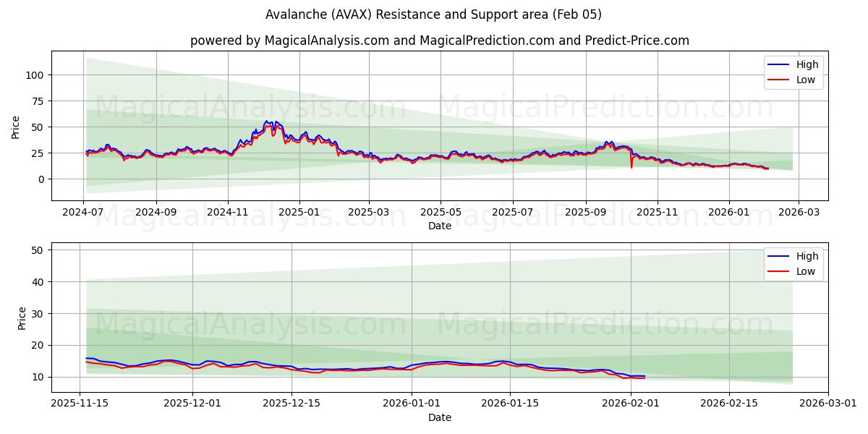Image resolution: width=868 pixels, height=434 pixels.
Task: Select the blue High line in top chart
Action: point(268,122)
